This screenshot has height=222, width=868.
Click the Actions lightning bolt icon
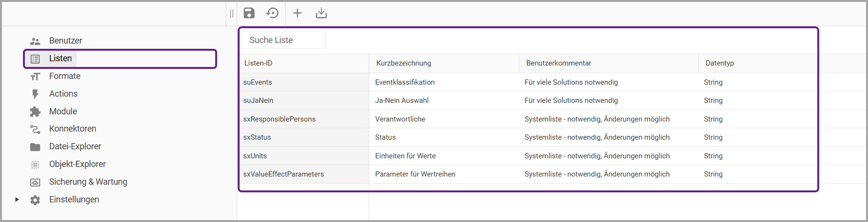click(35, 94)
